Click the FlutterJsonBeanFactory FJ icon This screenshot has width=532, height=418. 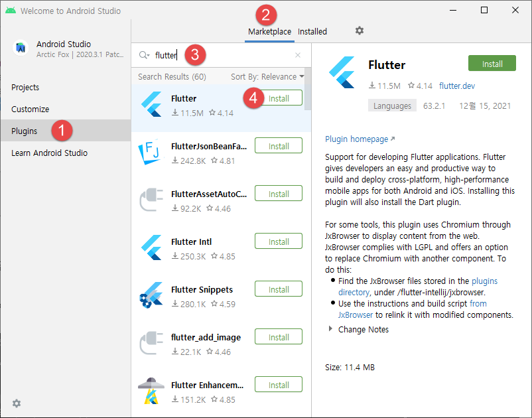coord(149,152)
